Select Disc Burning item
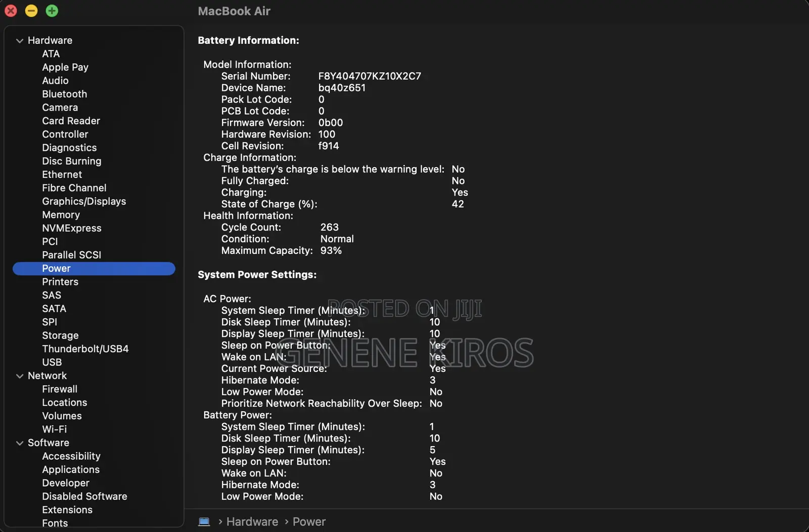 72,161
